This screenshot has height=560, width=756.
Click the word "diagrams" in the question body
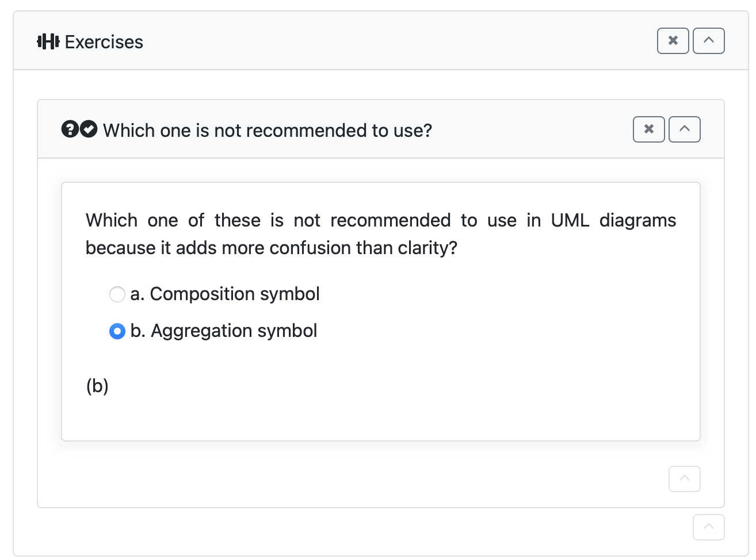pos(637,220)
